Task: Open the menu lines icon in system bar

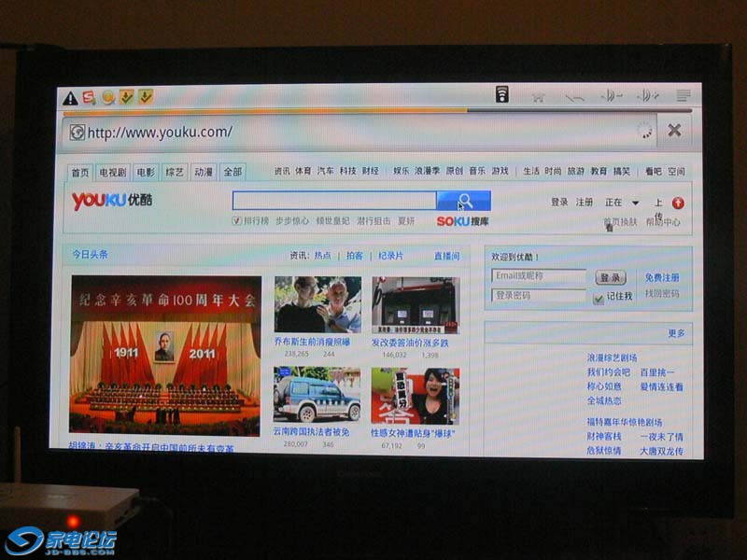Action: click(x=684, y=96)
